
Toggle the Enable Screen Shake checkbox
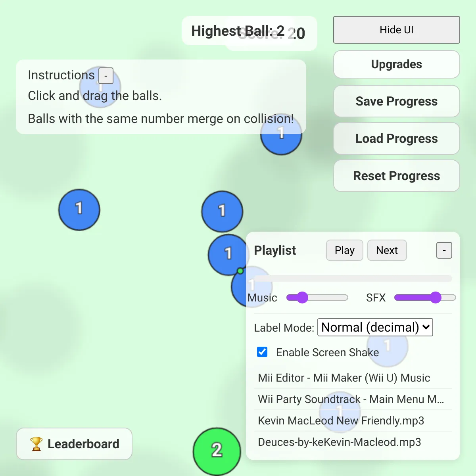[x=262, y=352]
